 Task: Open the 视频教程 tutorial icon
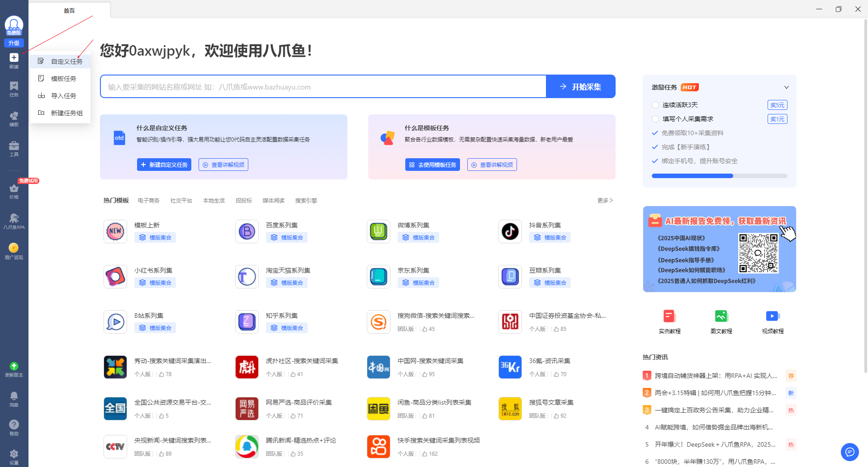point(773,316)
